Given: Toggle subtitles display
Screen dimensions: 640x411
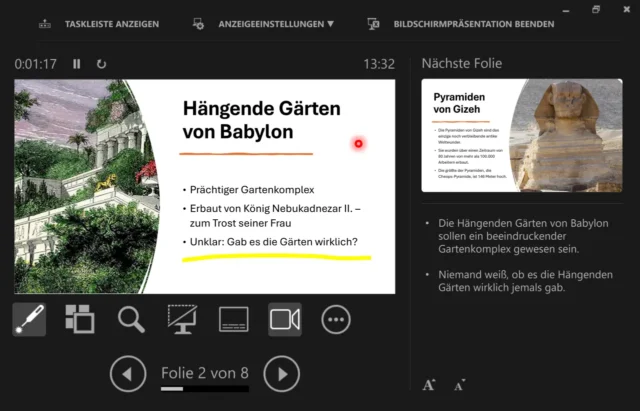Looking at the screenshot, I should pyautogui.click(x=234, y=319).
